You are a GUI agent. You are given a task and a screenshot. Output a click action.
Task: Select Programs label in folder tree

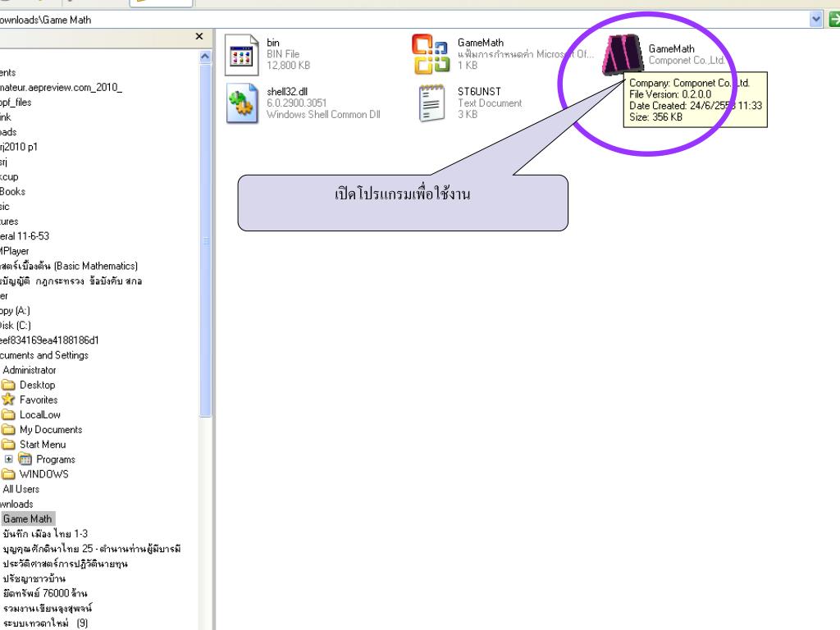56,459
